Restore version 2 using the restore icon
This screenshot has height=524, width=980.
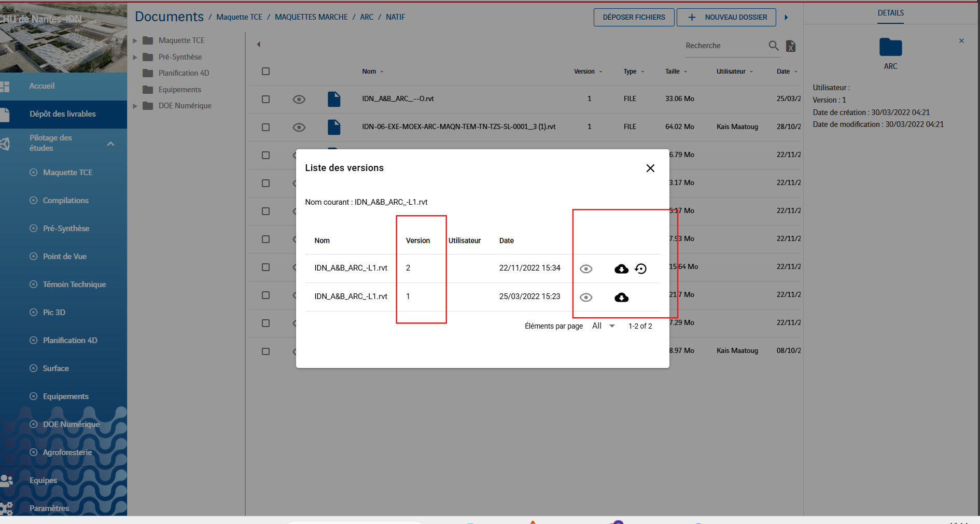point(641,268)
